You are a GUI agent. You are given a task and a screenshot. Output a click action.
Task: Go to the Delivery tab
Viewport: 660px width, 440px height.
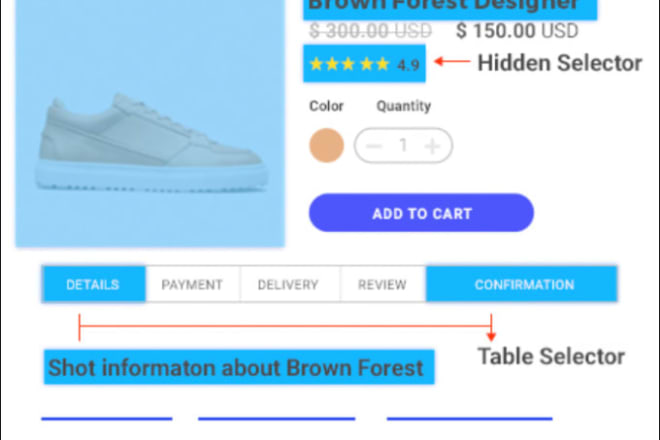(288, 284)
